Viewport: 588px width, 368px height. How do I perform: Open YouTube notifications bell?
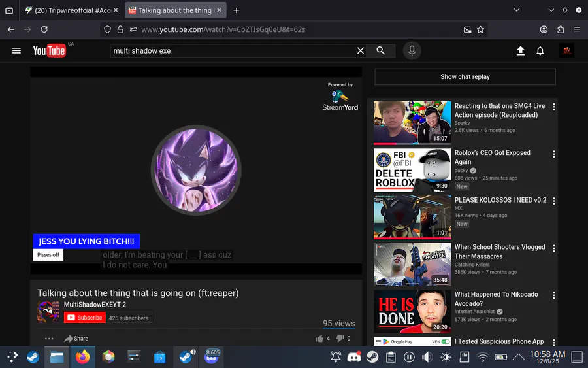(540, 50)
